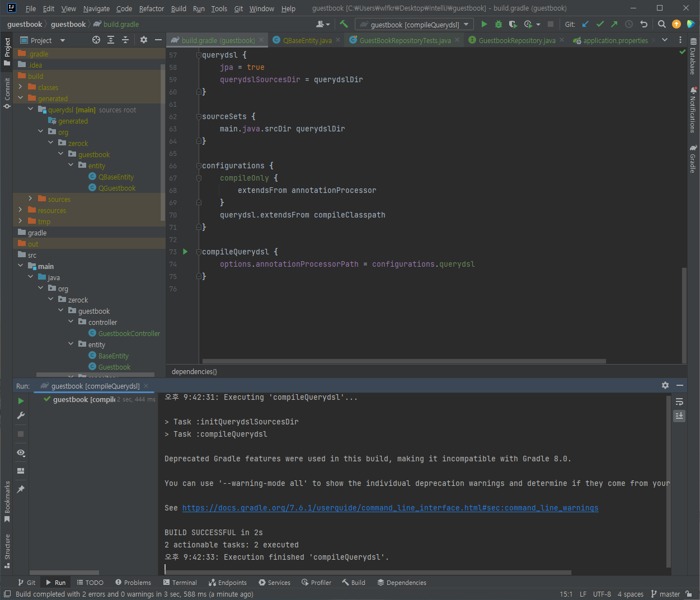The image size is (700, 600).
Task: Open the Dependencies tool window
Action: pos(402,582)
